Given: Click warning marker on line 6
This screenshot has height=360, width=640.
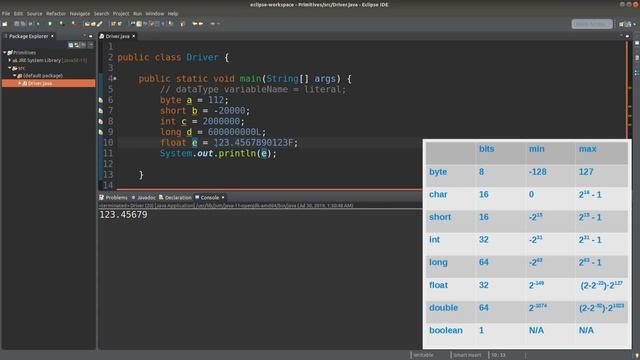Looking at the screenshot, I should click(x=101, y=100).
